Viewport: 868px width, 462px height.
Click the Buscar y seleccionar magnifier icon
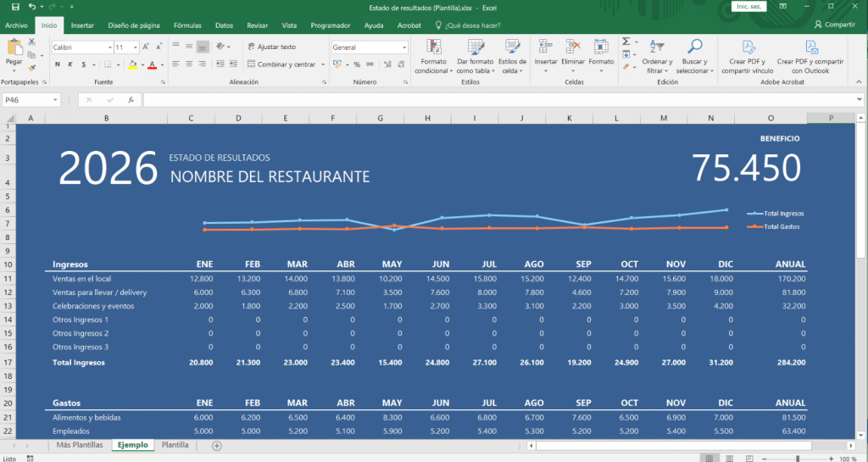694,47
